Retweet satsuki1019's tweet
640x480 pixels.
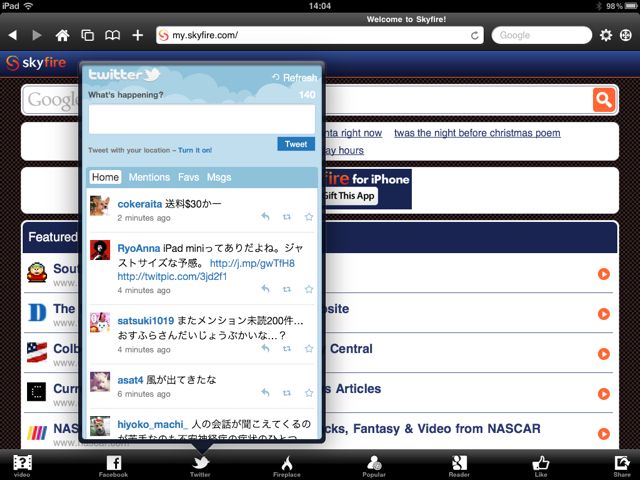click(x=287, y=349)
